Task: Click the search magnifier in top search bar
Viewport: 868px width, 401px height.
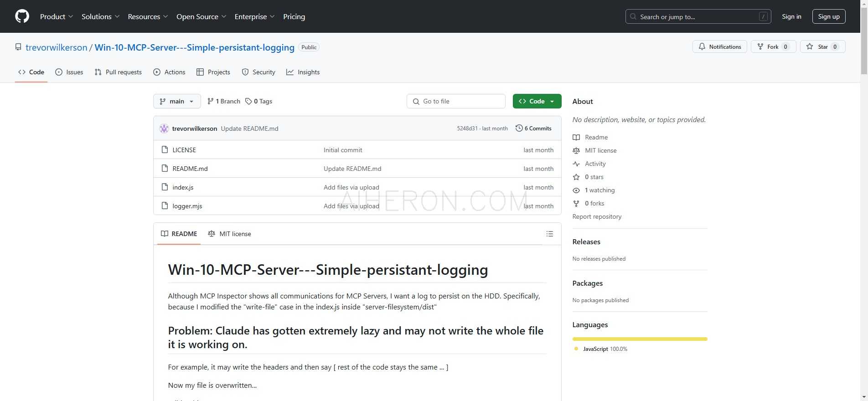Action: [x=633, y=16]
